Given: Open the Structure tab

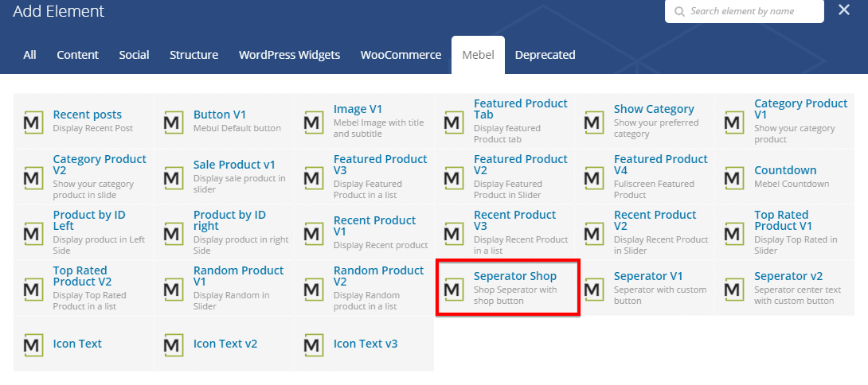Looking at the screenshot, I should [194, 55].
